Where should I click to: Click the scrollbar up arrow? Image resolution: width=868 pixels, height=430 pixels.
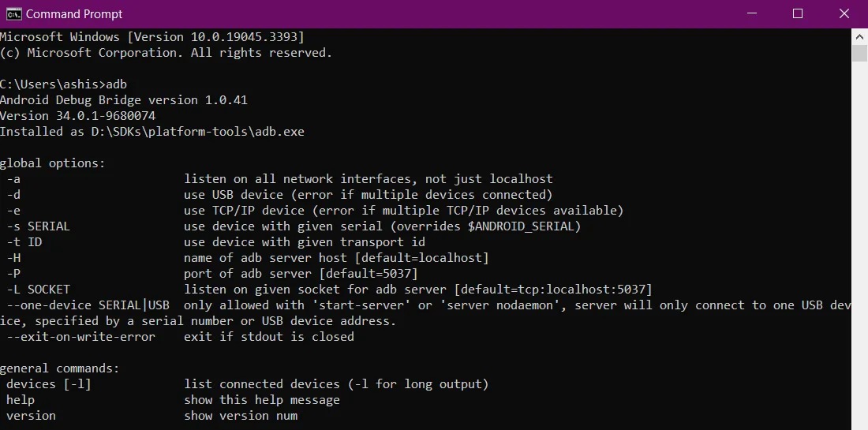pos(859,36)
